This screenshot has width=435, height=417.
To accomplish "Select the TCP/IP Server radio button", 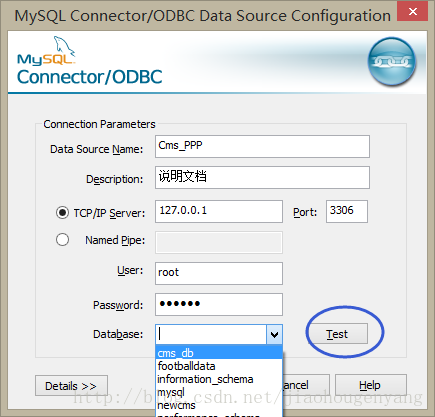I will 62,212.
